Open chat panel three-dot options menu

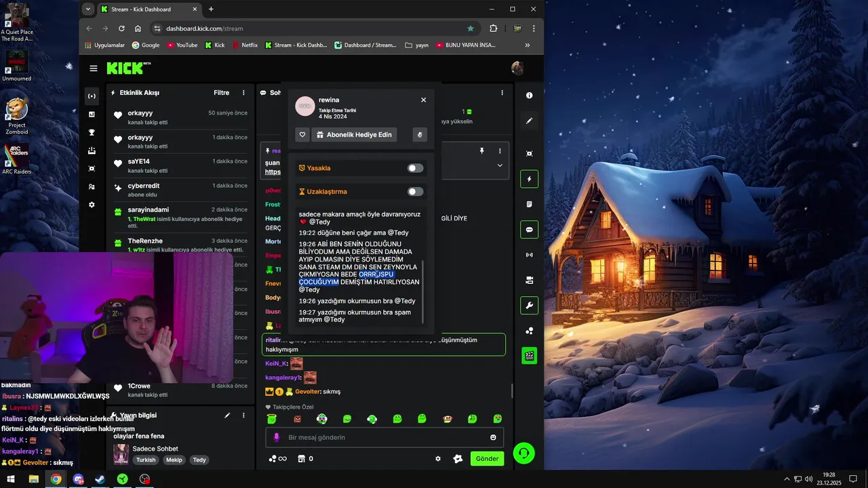[502, 93]
